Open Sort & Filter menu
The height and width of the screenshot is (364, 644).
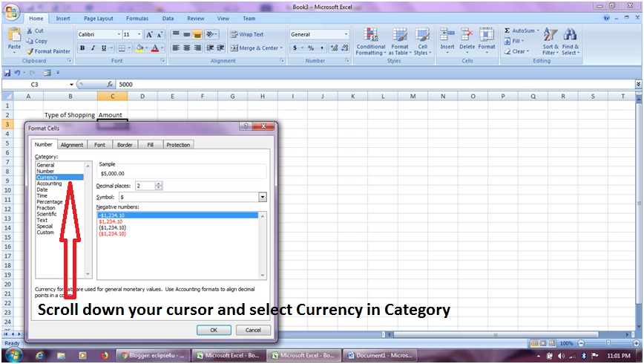click(x=551, y=42)
